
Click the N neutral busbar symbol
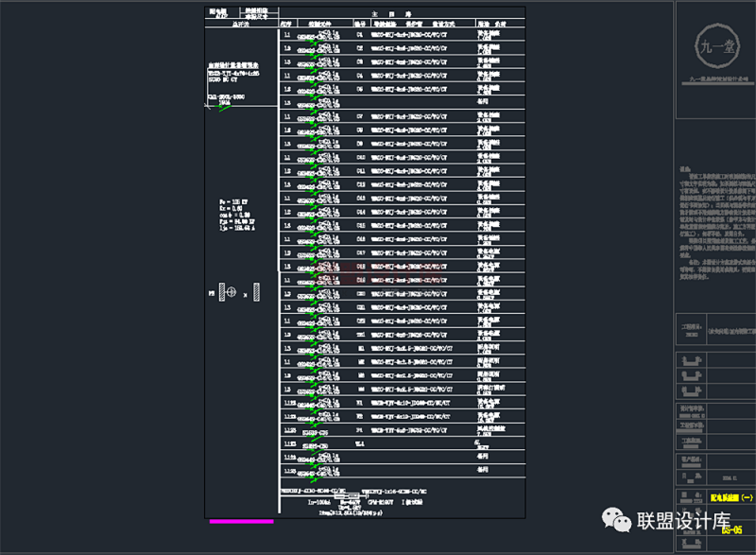pyautogui.click(x=257, y=294)
